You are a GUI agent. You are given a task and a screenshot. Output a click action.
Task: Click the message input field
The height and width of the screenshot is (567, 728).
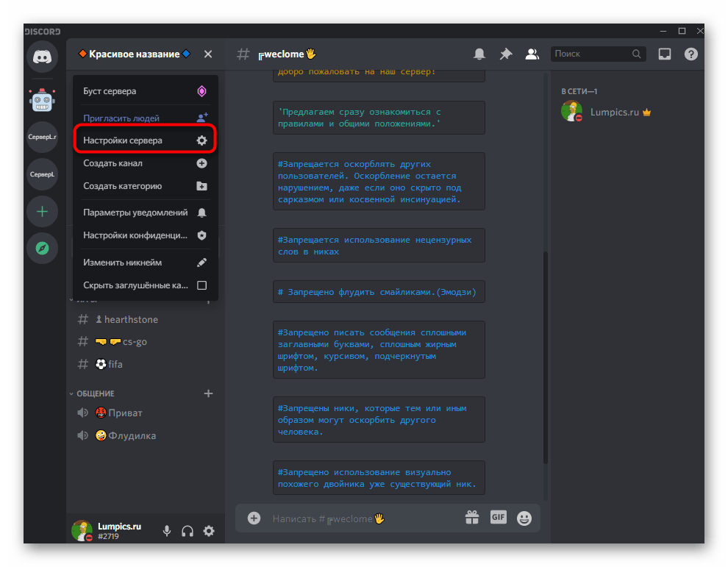(x=360, y=518)
